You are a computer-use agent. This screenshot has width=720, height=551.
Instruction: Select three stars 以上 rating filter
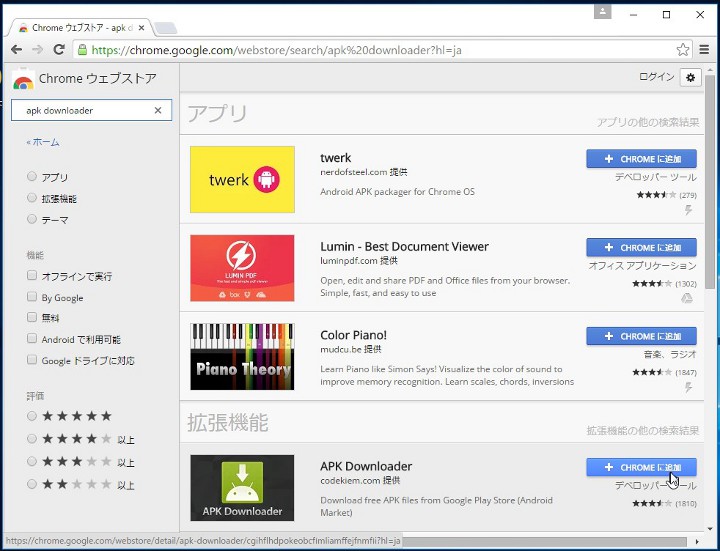32,461
